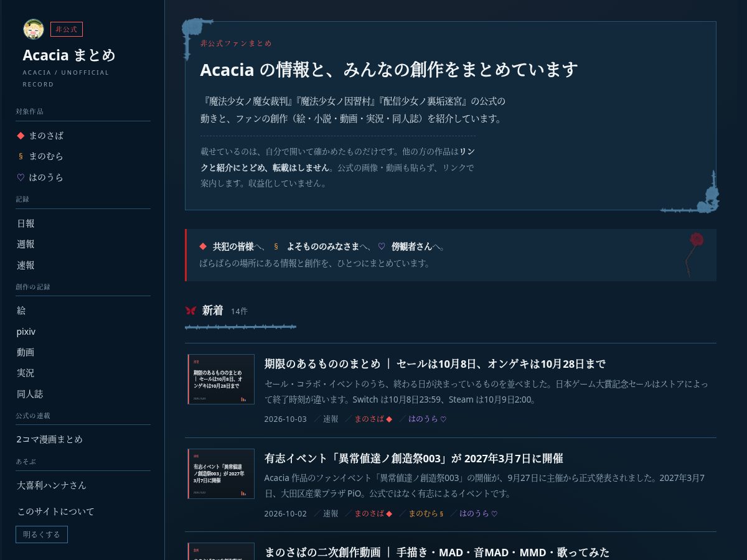
Task: Click まのさば tag on the 2026-10-03 article
Action: pyautogui.click(x=373, y=419)
